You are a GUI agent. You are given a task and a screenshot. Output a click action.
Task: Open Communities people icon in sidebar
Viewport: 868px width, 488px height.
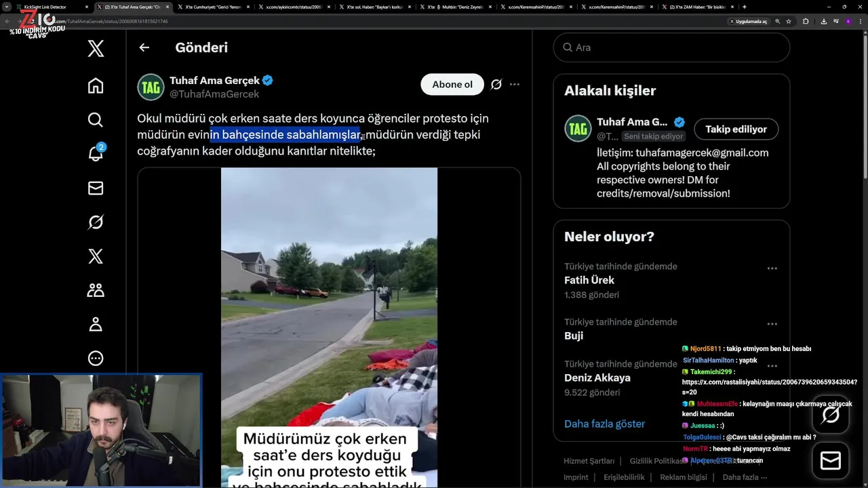pyautogui.click(x=96, y=290)
